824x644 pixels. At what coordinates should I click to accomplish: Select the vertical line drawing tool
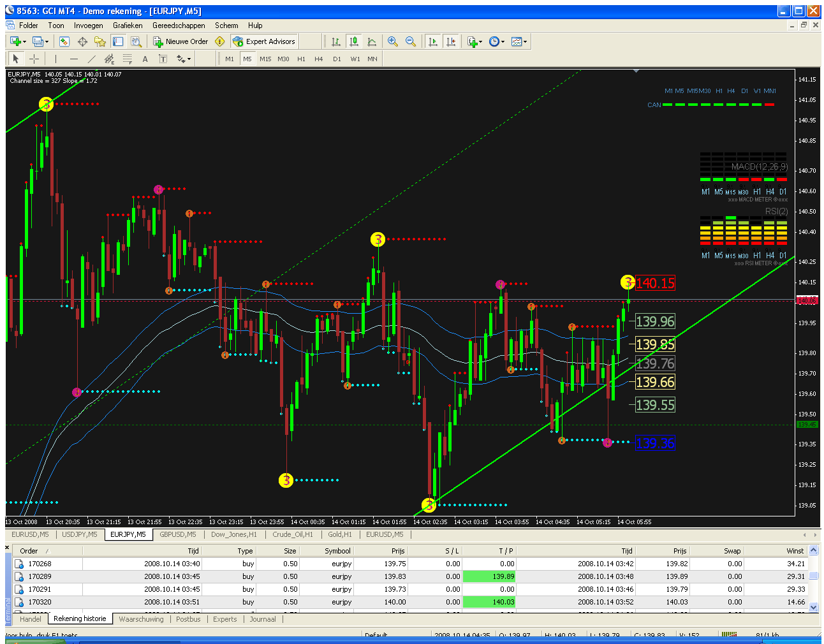[55, 59]
